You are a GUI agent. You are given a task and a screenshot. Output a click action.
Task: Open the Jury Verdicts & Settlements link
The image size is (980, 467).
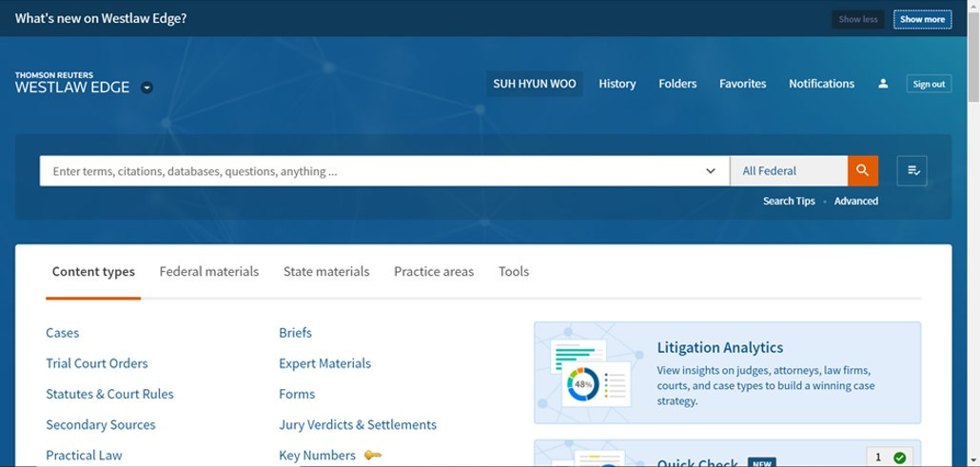(x=358, y=424)
